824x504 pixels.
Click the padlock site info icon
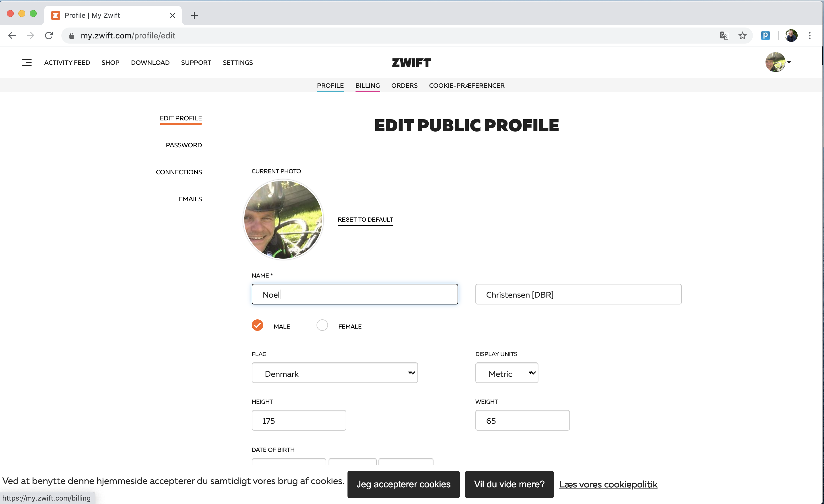71,36
